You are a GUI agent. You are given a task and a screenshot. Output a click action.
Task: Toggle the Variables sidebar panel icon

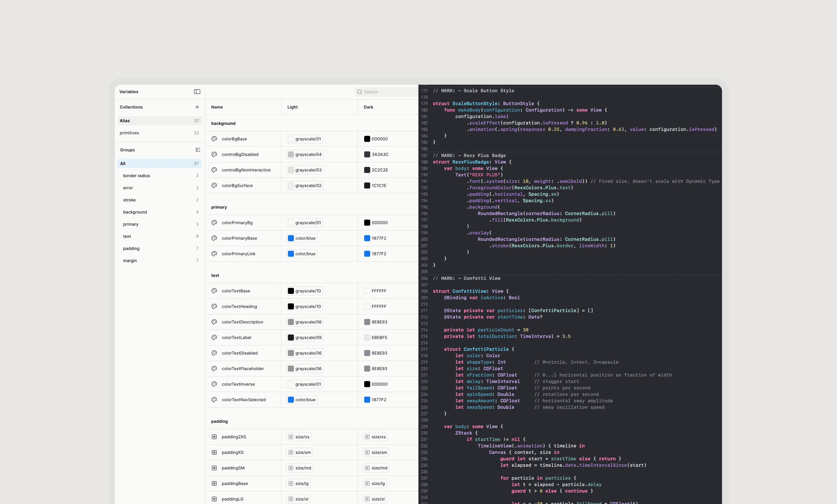tap(197, 92)
